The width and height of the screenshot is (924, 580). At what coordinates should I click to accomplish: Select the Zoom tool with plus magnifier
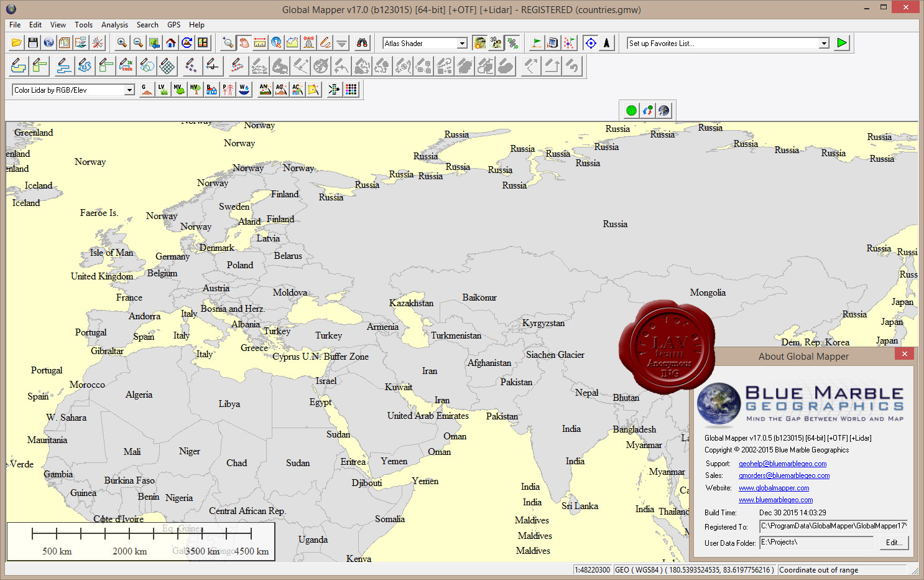228,43
